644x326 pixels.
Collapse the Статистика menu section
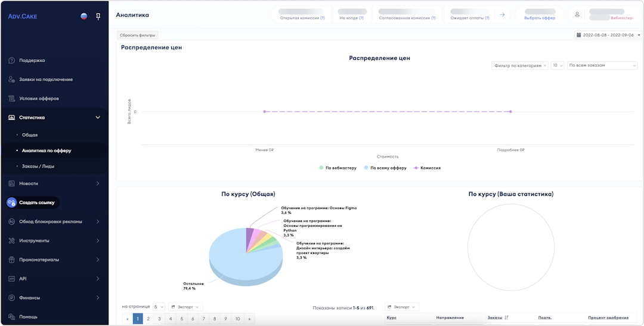(98, 118)
